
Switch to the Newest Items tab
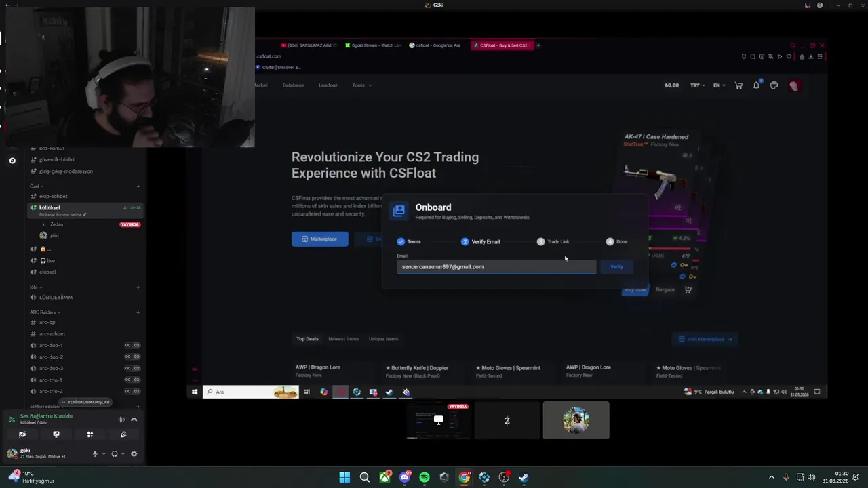tap(343, 339)
